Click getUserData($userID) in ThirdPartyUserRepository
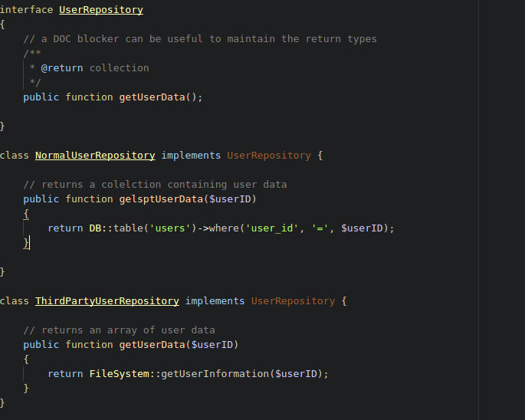This screenshot has width=525, height=420. click(179, 345)
